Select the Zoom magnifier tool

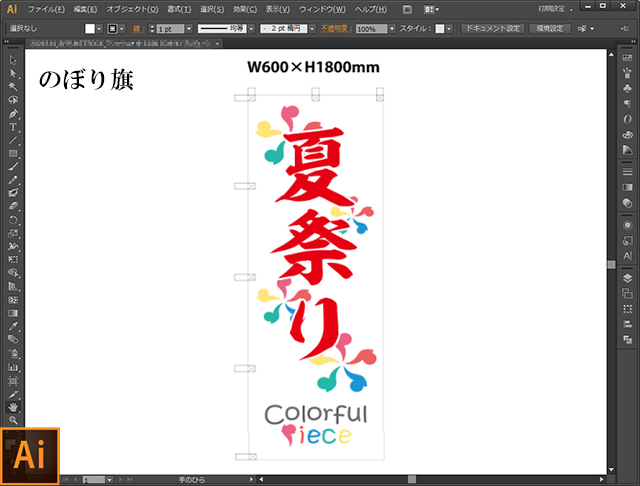pyautogui.click(x=13, y=420)
